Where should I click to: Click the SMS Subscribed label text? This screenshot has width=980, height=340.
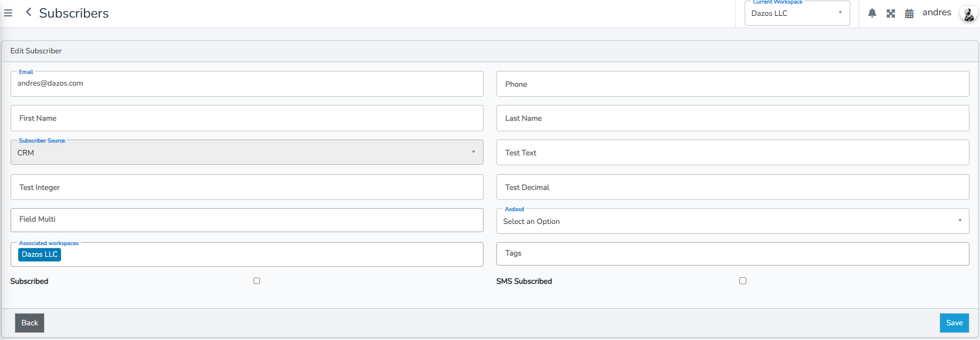pyautogui.click(x=524, y=281)
